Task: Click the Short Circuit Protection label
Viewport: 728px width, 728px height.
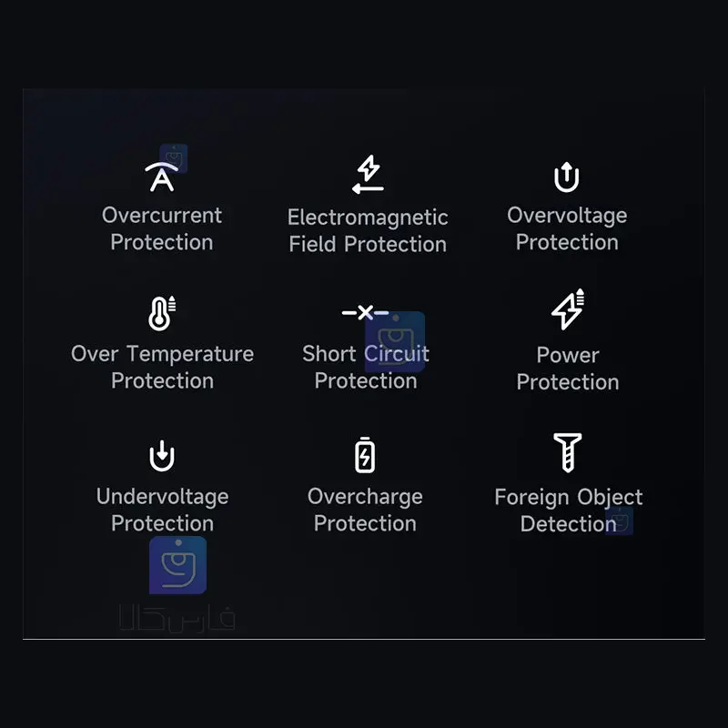Action: (x=365, y=367)
